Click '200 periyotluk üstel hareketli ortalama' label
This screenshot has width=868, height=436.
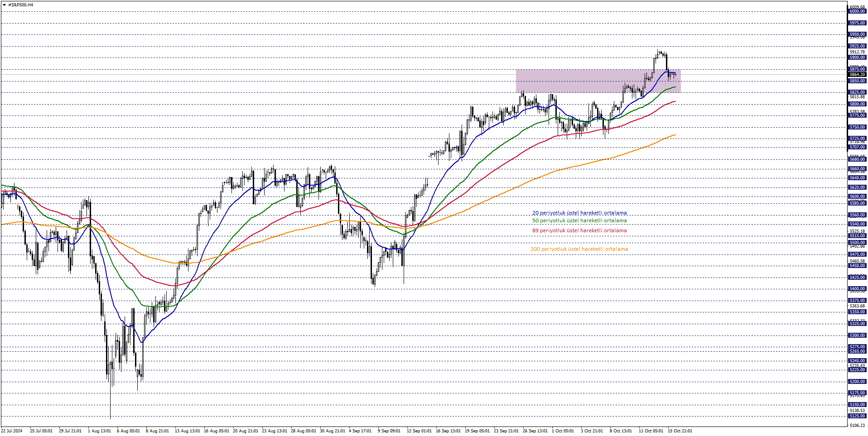[579, 249]
